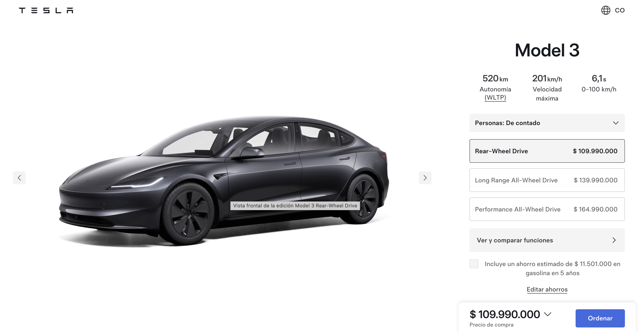644x332 pixels.
Task: Click the chevron on Personas: De contado
Action: pyautogui.click(x=616, y=123)
